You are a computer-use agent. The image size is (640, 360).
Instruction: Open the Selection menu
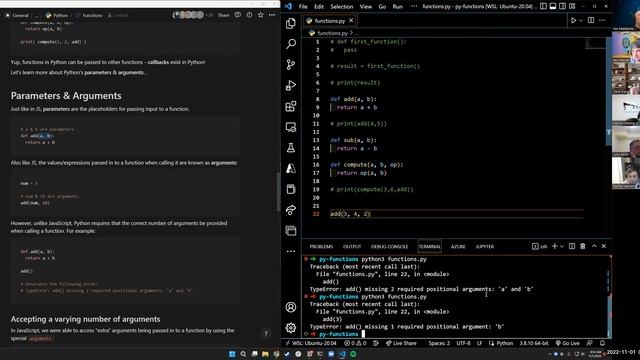pyautogui.click(x=342, y=7)
